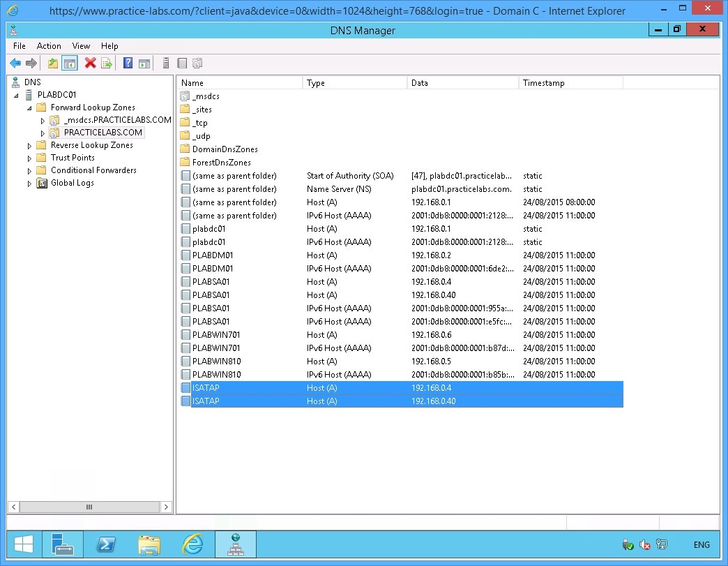Open the Action menu
This screenshot has height=566, width=728.
click(x=49, y=46)
